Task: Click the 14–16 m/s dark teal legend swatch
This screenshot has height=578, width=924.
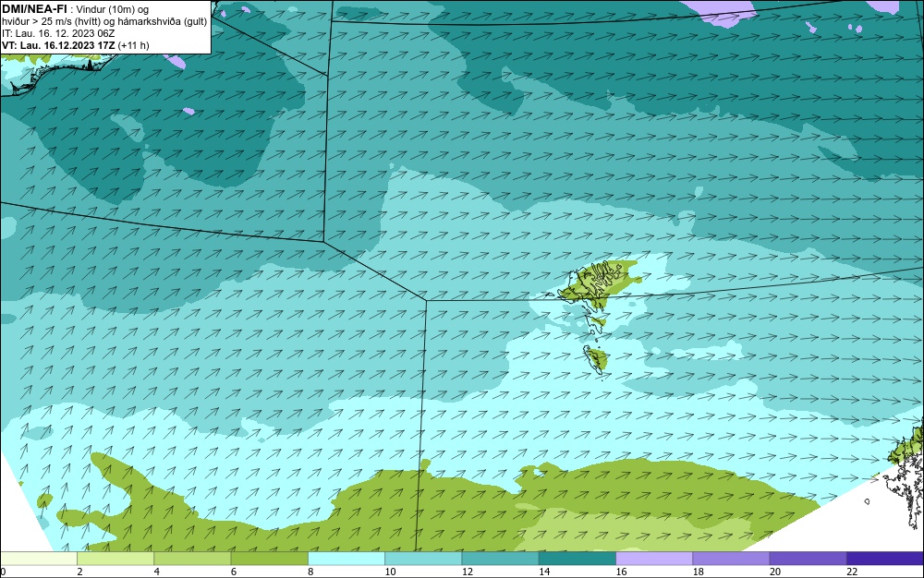Action: [577, 558]
